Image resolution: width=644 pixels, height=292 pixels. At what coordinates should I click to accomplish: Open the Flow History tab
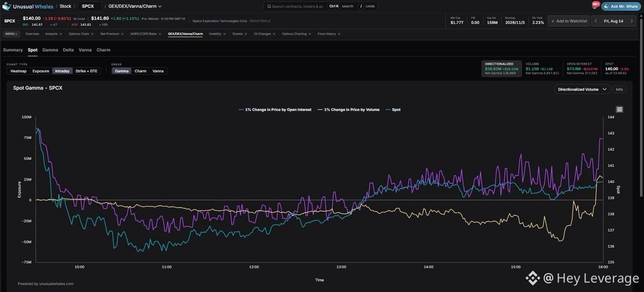coord(327,34)
